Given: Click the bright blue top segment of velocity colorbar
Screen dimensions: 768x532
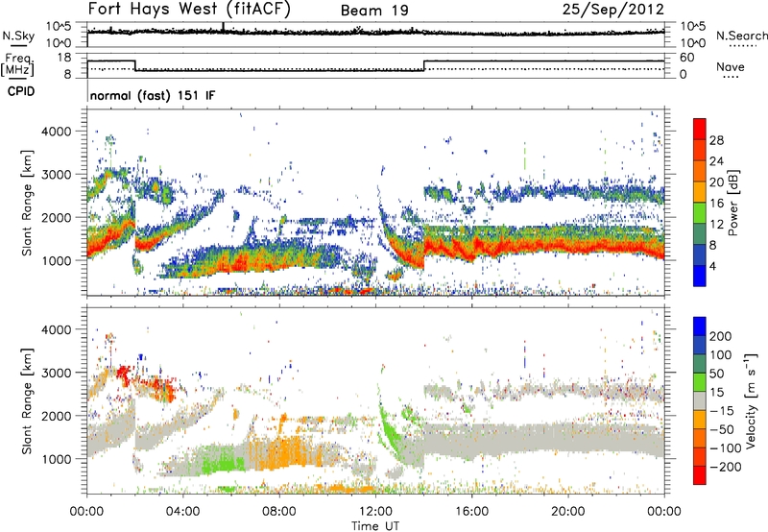Looking at the screenshot, I should click(x=700, y=326).
